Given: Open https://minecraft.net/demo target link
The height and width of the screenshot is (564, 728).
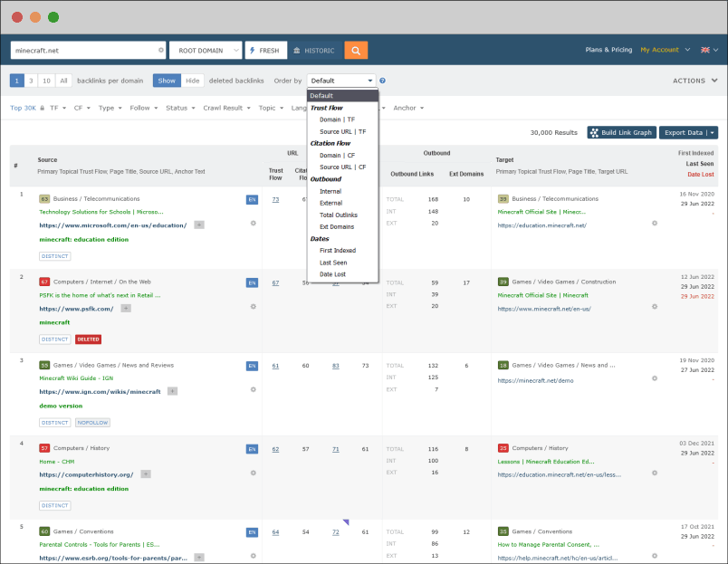Looking at the screenshot, I should tap(535, 380).
